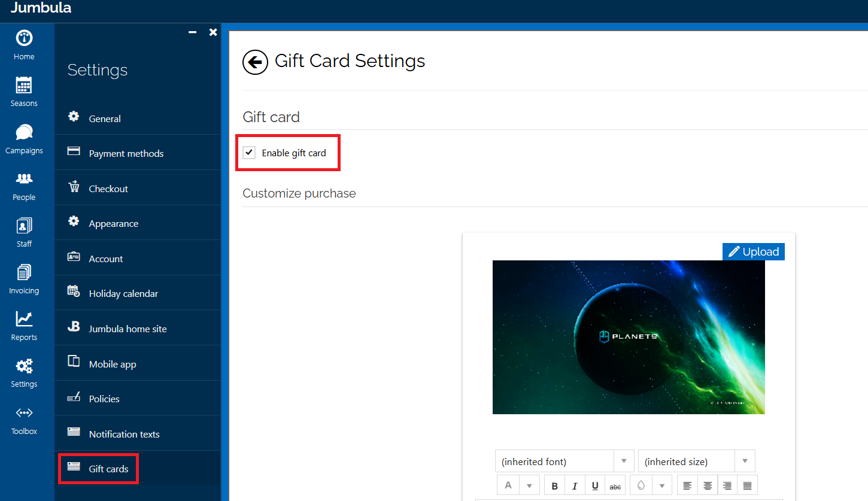This screenshot has width=868, height=501.
Task: Toggle underline text formatting
Action: (x=595, y=485)
